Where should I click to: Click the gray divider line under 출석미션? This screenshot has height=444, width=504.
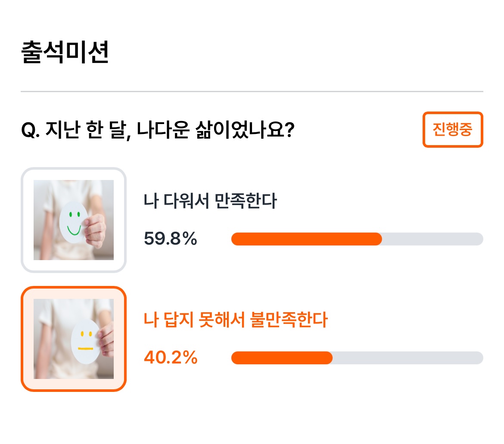click(x=252, y=92)
